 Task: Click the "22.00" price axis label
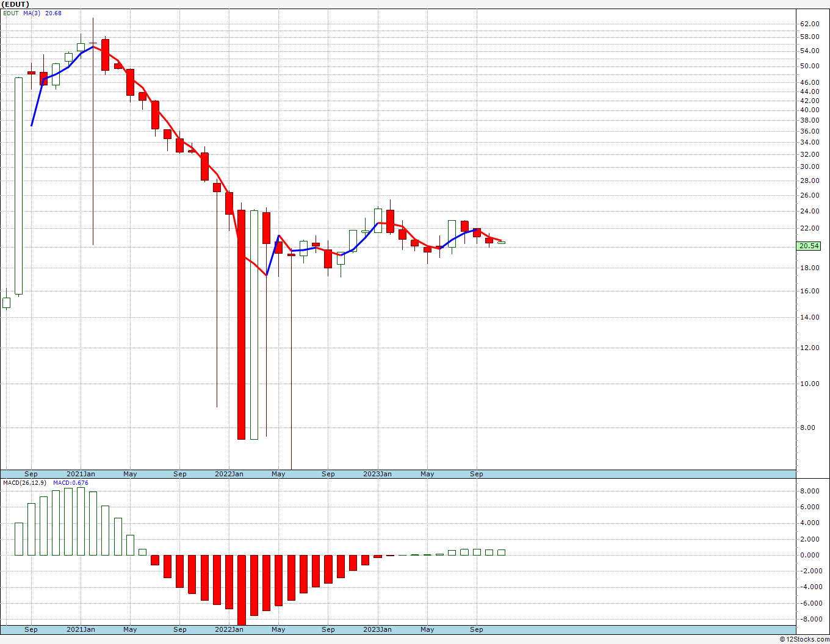click(x=809, y=229)
